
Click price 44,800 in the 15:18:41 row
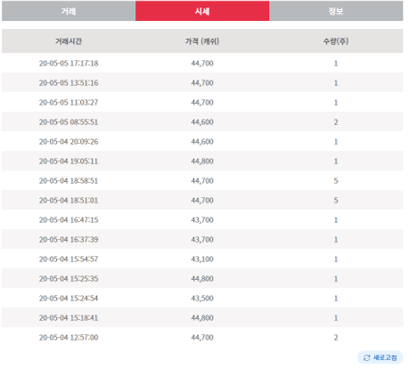click(x=202, y=318)
